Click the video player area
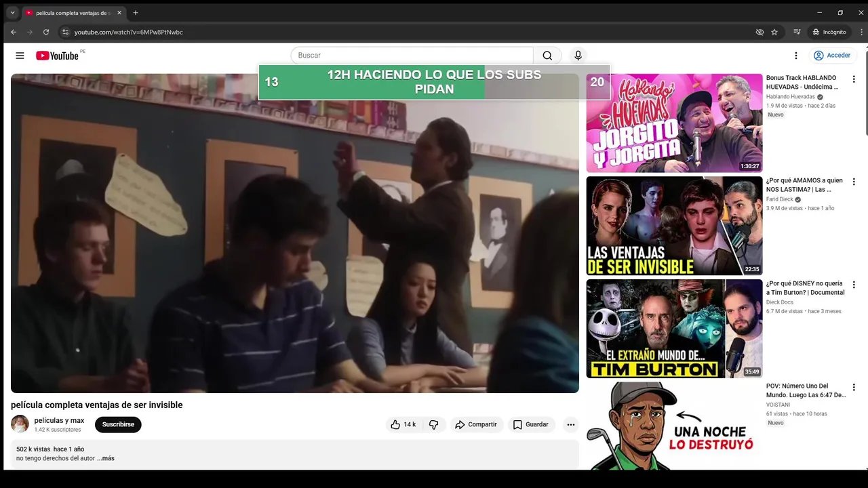 pos(295,233)
